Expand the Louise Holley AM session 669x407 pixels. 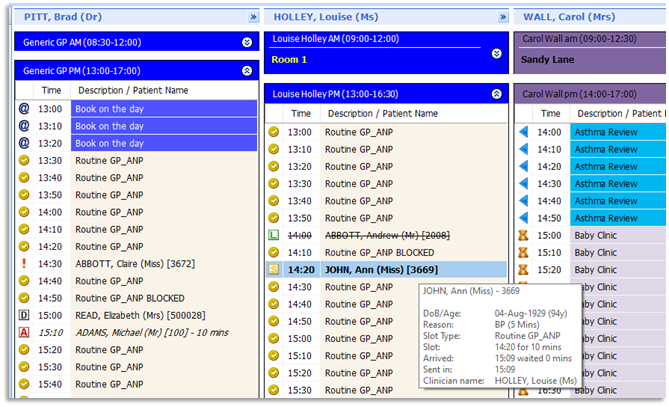[496, 54]
